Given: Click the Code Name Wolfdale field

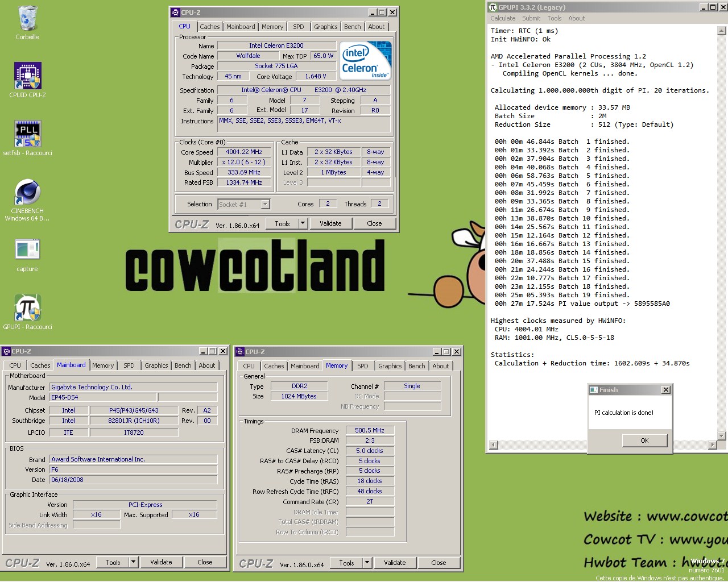Looking at the screenshot, I should (x=249, y=56).
